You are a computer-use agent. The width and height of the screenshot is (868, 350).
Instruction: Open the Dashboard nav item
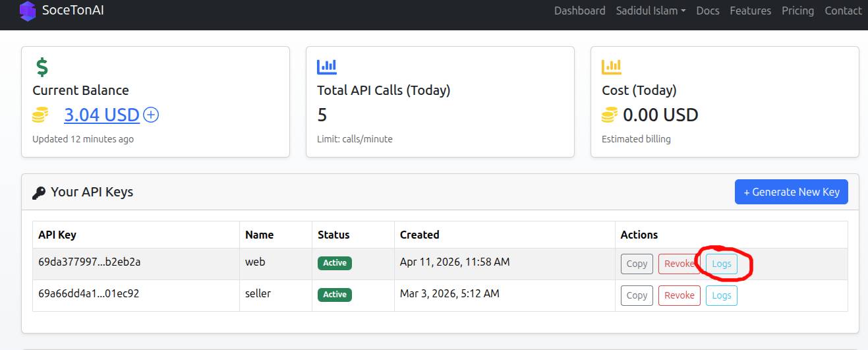click(x=579, y=11)
